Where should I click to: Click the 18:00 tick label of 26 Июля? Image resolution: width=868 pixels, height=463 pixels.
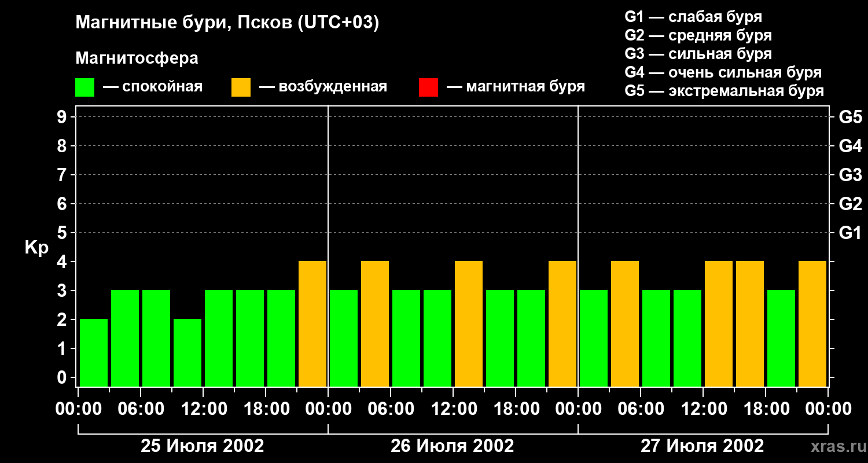pos(516,409)
